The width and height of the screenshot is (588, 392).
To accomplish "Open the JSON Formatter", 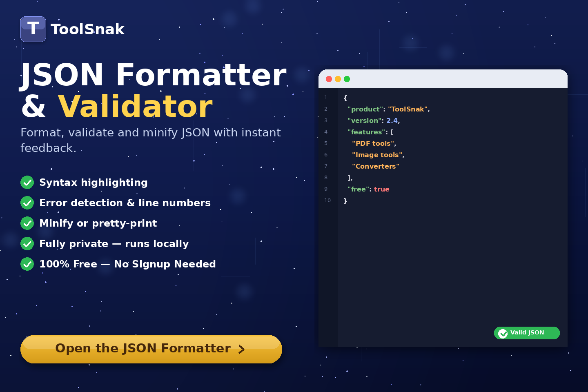I will [151, 348].
